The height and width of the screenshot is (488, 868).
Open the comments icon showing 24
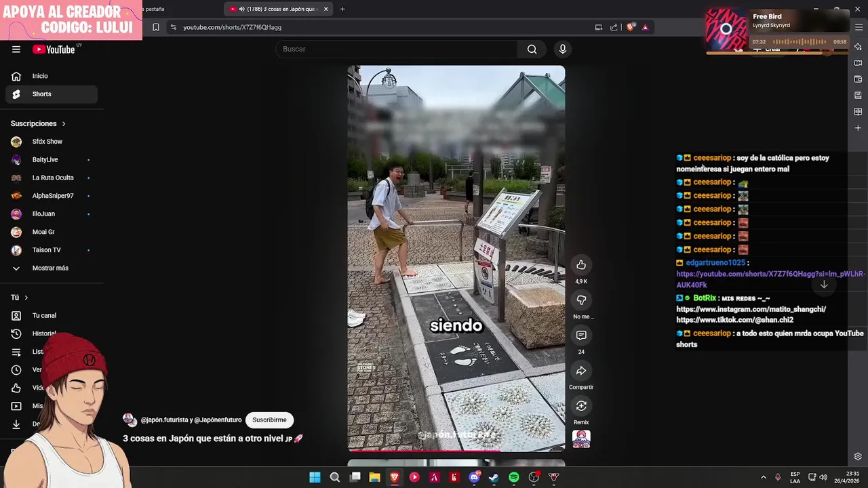click(x=581, y=335)
